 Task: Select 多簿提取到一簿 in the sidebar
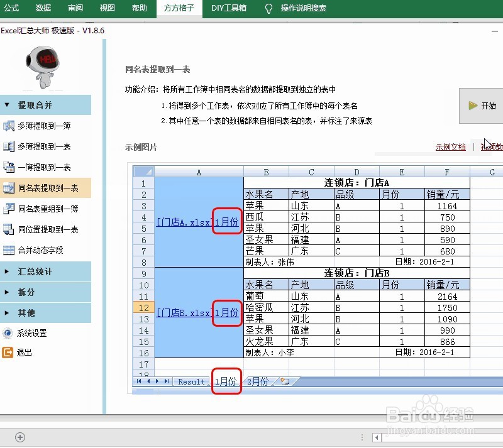click(45, 126)
